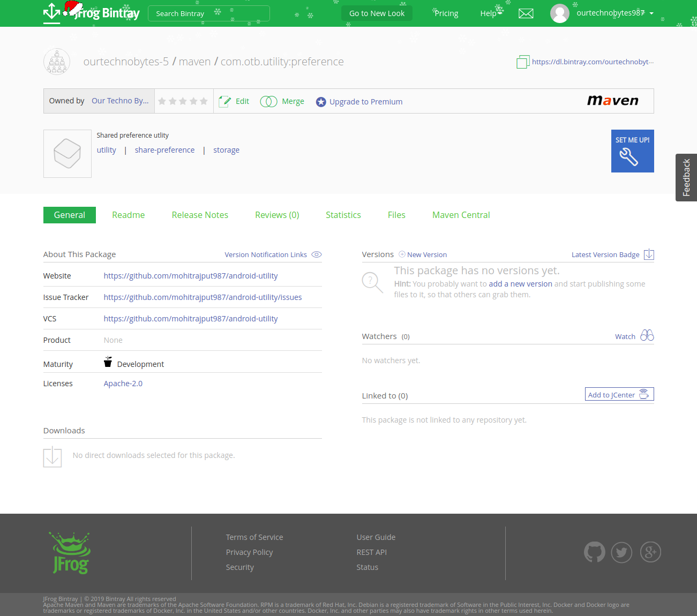
Task: Open the VCS github link
Action: (191, 319)
